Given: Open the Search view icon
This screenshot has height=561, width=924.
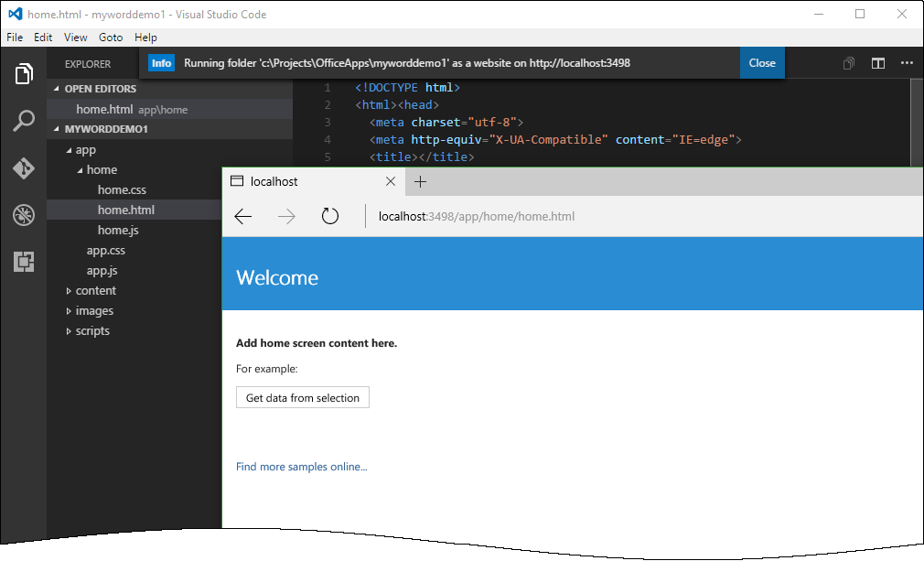Looking at the screenshot, I should pos(24,121).
